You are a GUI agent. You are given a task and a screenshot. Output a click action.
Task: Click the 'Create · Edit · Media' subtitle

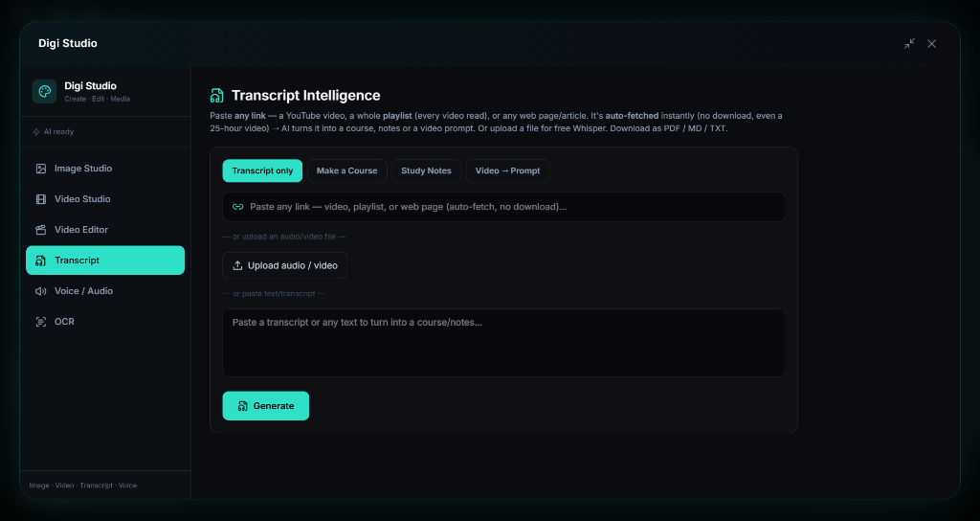[x=98, y=99]
